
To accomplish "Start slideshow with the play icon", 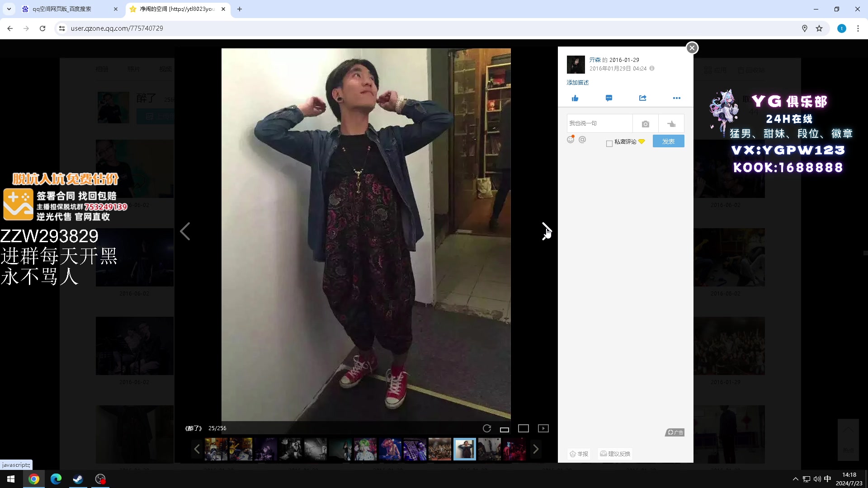I will (x=543, y=428).
